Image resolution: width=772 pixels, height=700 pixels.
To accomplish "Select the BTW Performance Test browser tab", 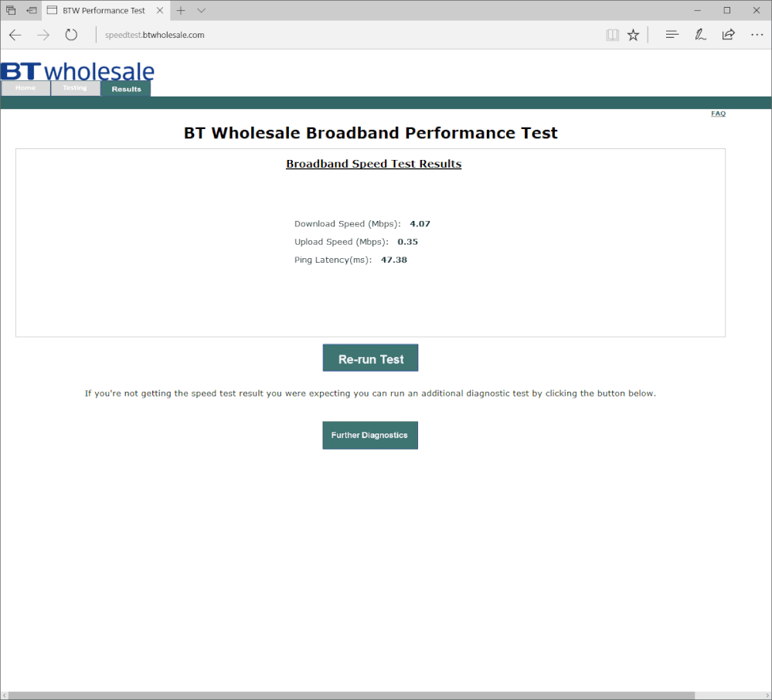I will pos(106,10).
